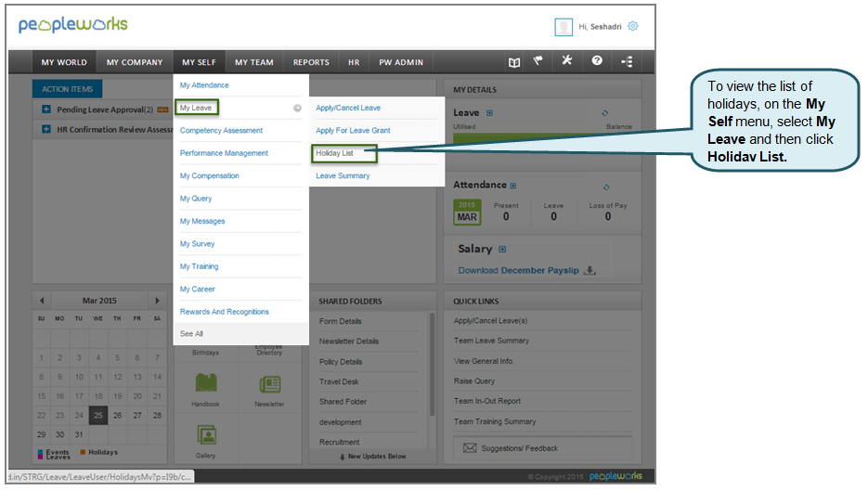Select My Query menu entry
The height and width of the screenshot is (490, 868).
point(196,199)
